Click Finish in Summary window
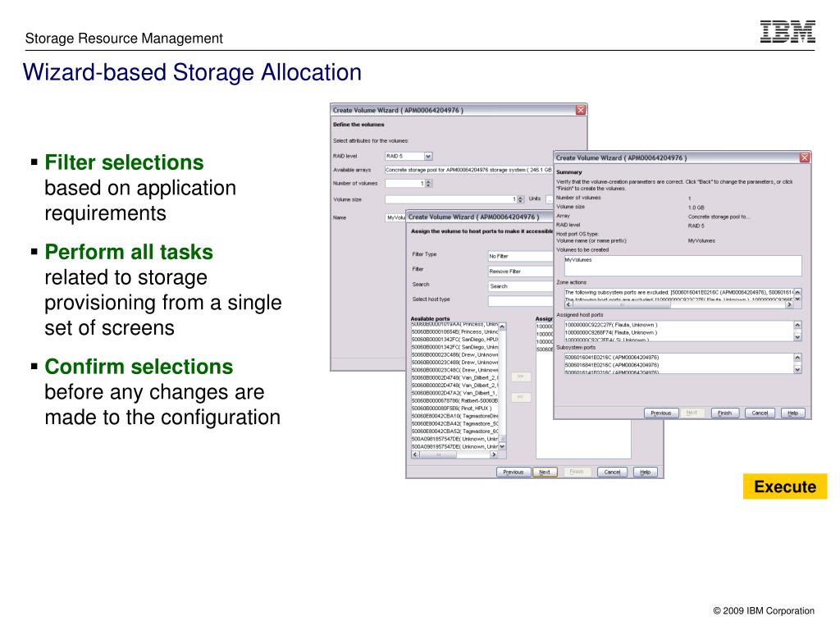 (725, 413)
